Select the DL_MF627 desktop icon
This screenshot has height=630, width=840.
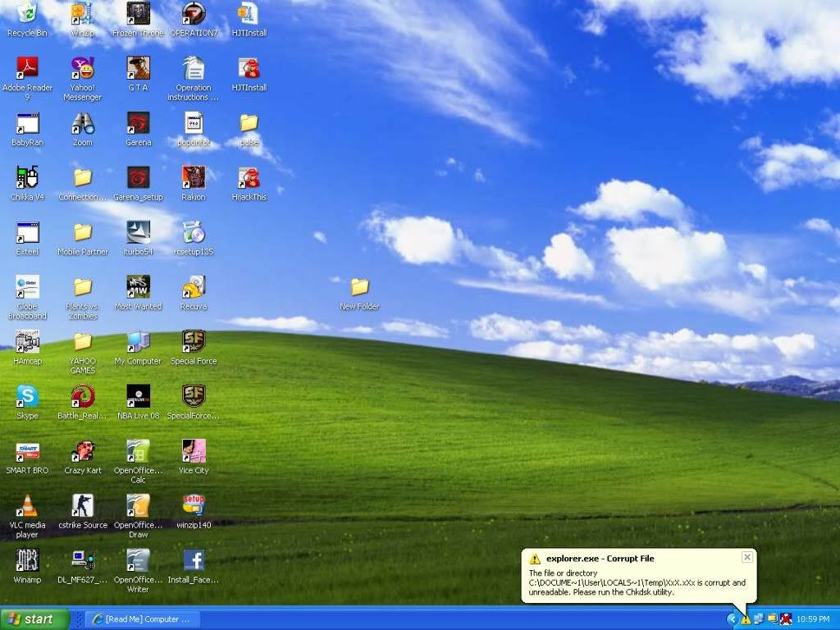83,566
